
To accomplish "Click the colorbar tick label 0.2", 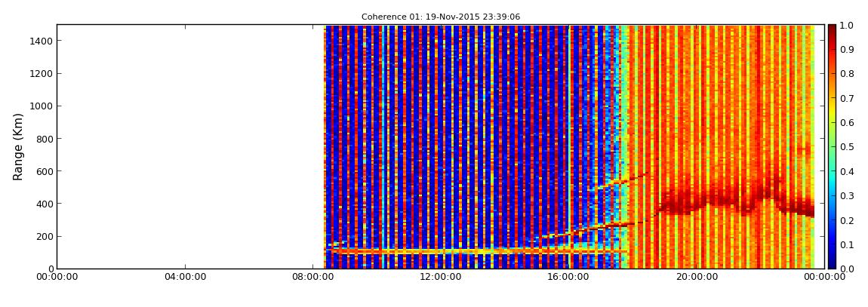I will (x=848, y=220).
